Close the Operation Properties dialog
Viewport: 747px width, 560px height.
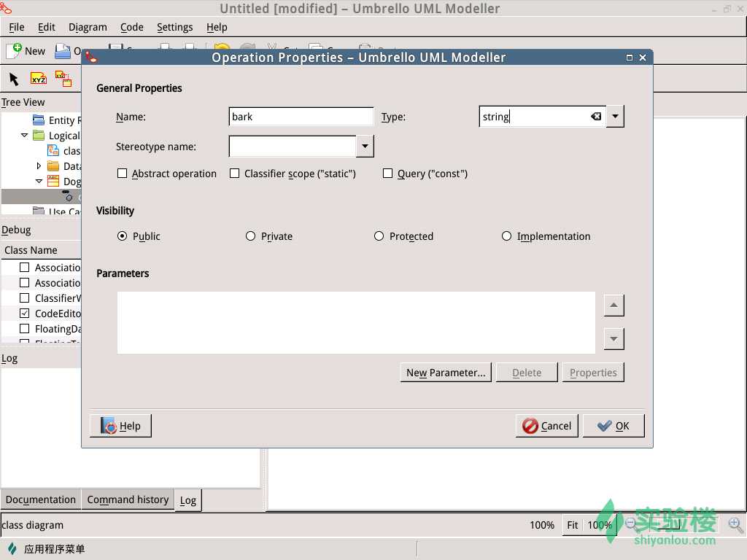pos(643,58)
